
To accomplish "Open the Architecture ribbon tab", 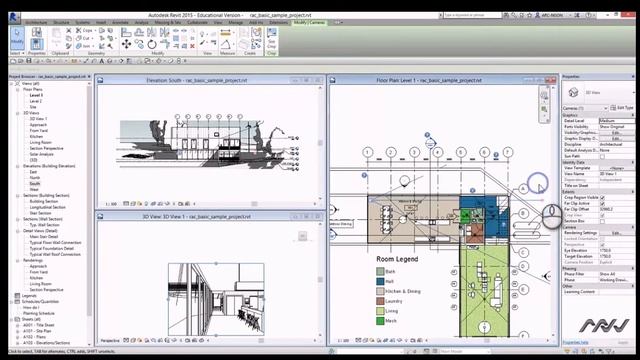I will [x=36, y=22].
